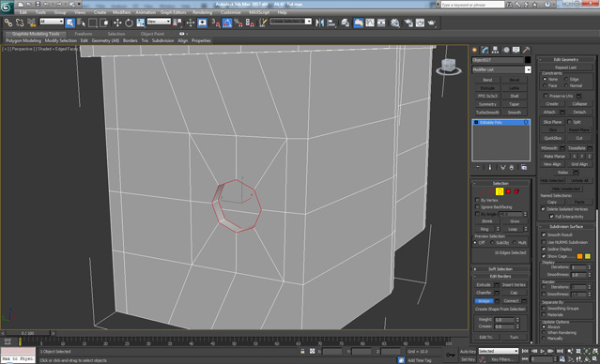Viewport: 600px width, 364px height.
Task: Uncheck Full Interactivity checkbox
Action: tap(551, 217)
